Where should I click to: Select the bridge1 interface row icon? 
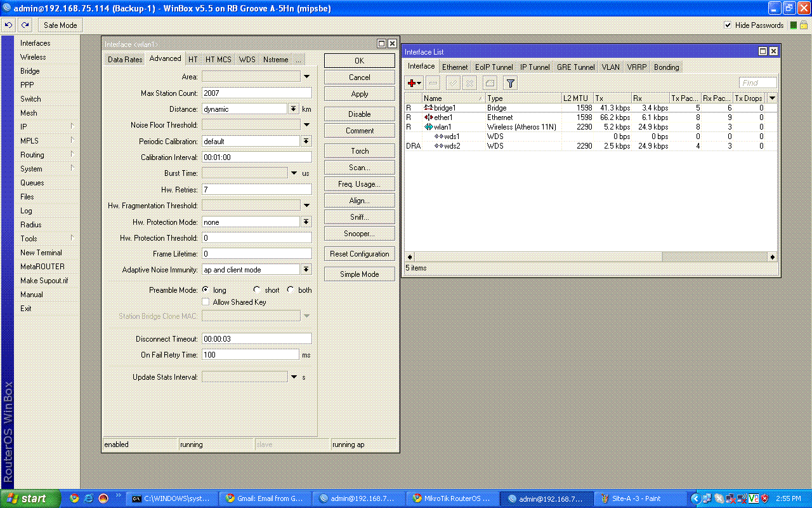429,108
